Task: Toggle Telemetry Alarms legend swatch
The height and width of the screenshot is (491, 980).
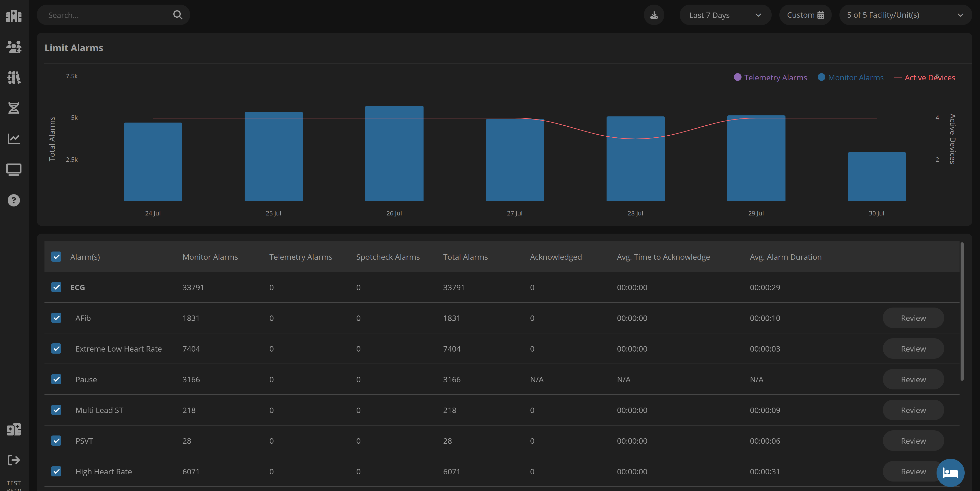Action: tap(737, 77)
